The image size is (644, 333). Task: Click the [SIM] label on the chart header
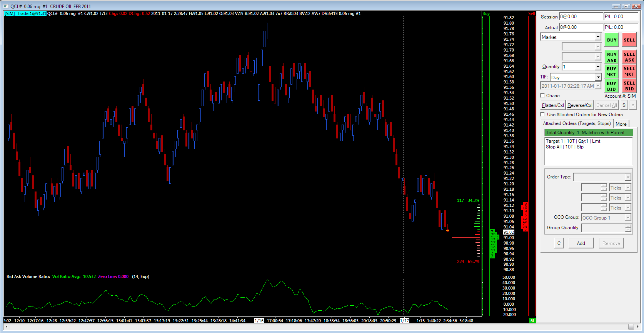[10, 13]
